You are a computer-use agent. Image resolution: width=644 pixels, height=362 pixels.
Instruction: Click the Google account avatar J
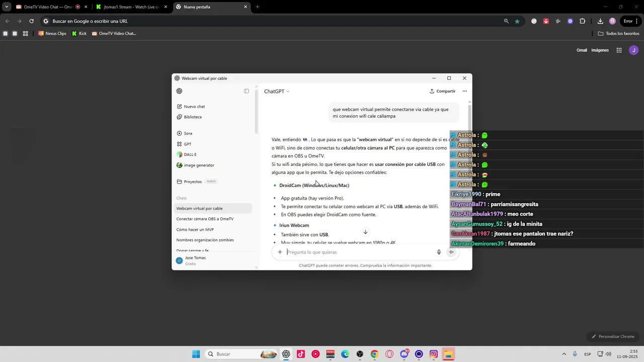click(x=634, y=50)
